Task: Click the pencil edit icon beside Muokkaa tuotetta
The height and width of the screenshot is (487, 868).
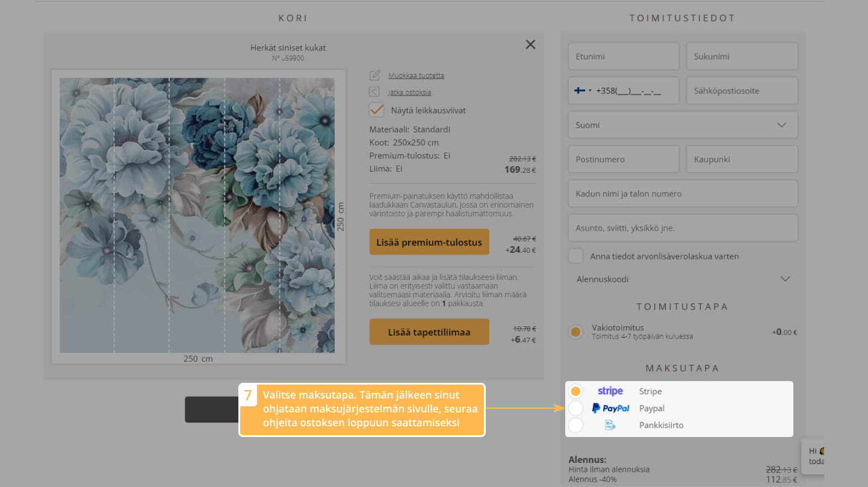Action: 374,75
